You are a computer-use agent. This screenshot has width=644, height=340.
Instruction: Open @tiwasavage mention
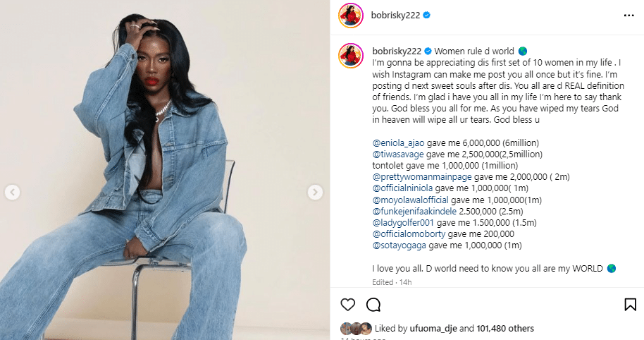[398, 154]
